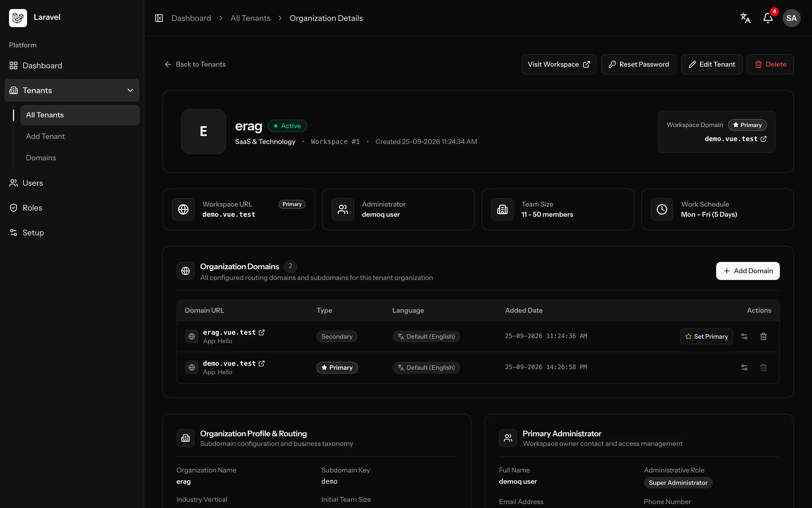Click the globe icon beside Organization Domains
The width and height of the screenshot is (812, 508).
(x=186, y=271)
